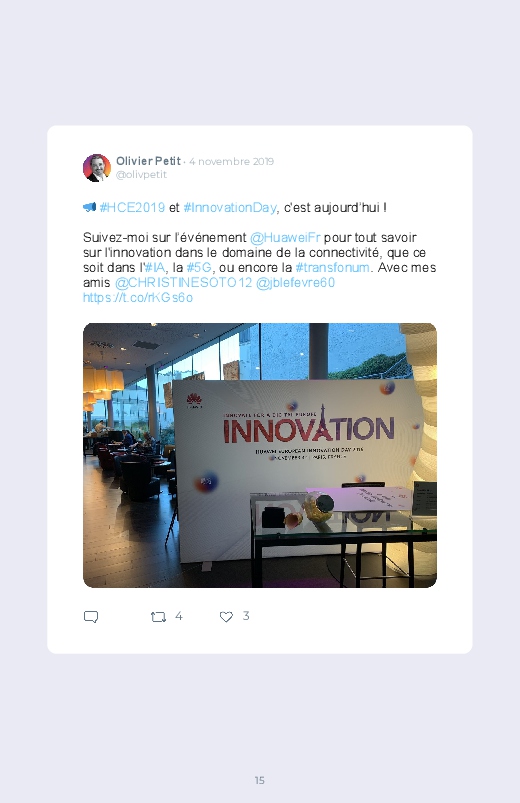Click the heart like icon
520x803 pixels.
click(226, 617)
